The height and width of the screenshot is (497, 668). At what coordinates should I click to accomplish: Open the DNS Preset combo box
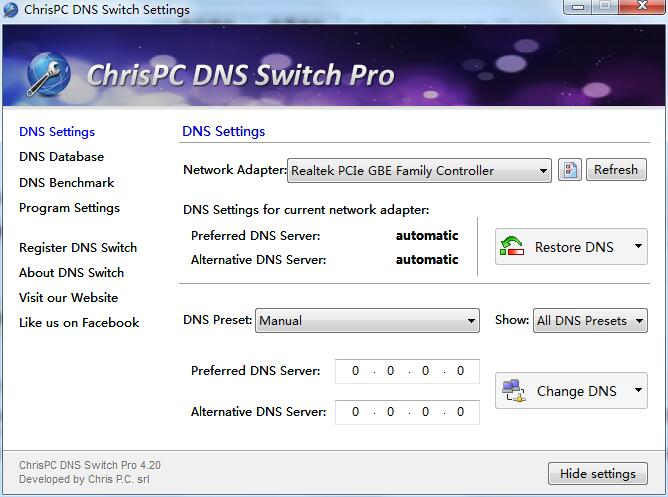click(x=367, y=320)
